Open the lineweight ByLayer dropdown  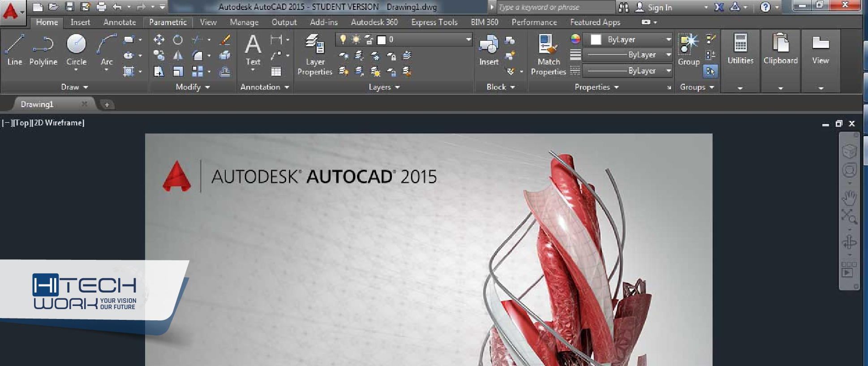[669, 55]
